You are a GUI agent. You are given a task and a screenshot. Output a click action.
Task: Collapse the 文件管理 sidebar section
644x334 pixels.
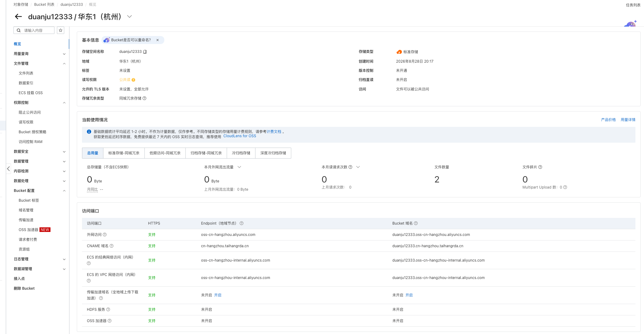64,64
